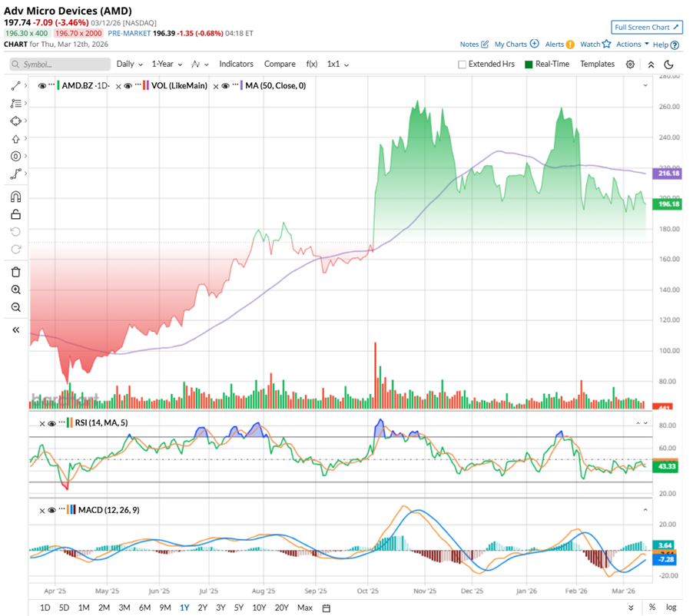Toggle visibility eye for RSI indicator
This screenshot has height=616, width=693.
51,423
